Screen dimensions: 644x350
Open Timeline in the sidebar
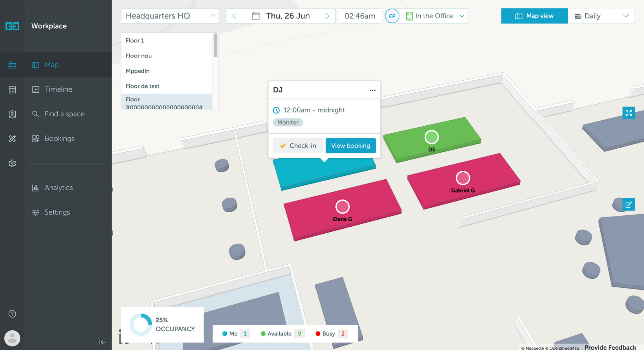(x=58, y=89)
